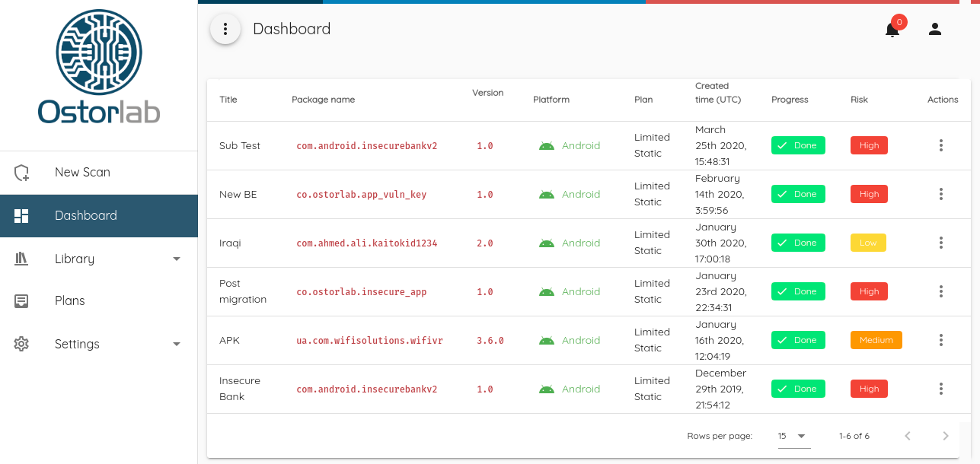Click Done badge for APK
This screenshot has width=980, height=464.
(798, 340)
